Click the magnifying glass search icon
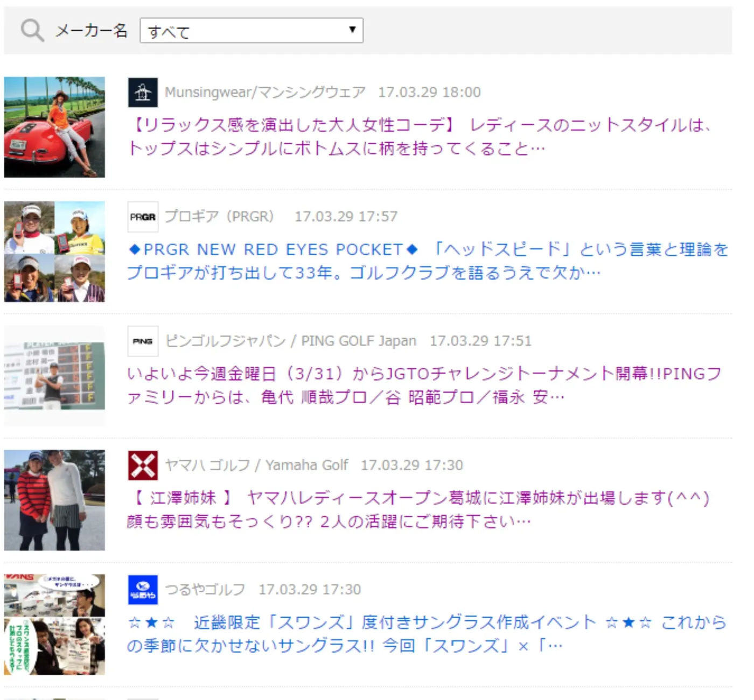This screenshot has height=700, width=754. pos(32,30)
